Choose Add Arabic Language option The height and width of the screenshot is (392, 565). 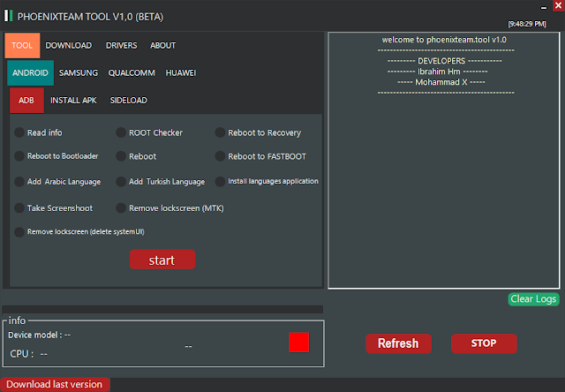(57, 182)
